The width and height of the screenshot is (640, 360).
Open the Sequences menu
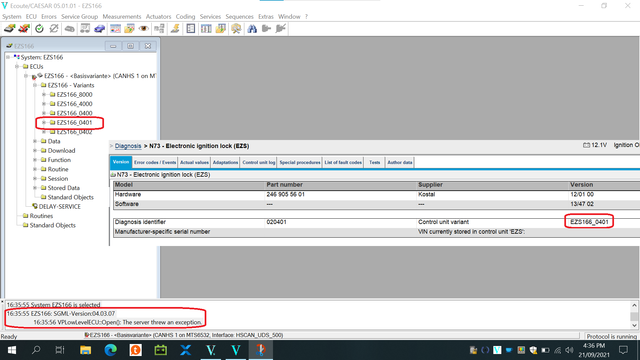tap(239, 17)
